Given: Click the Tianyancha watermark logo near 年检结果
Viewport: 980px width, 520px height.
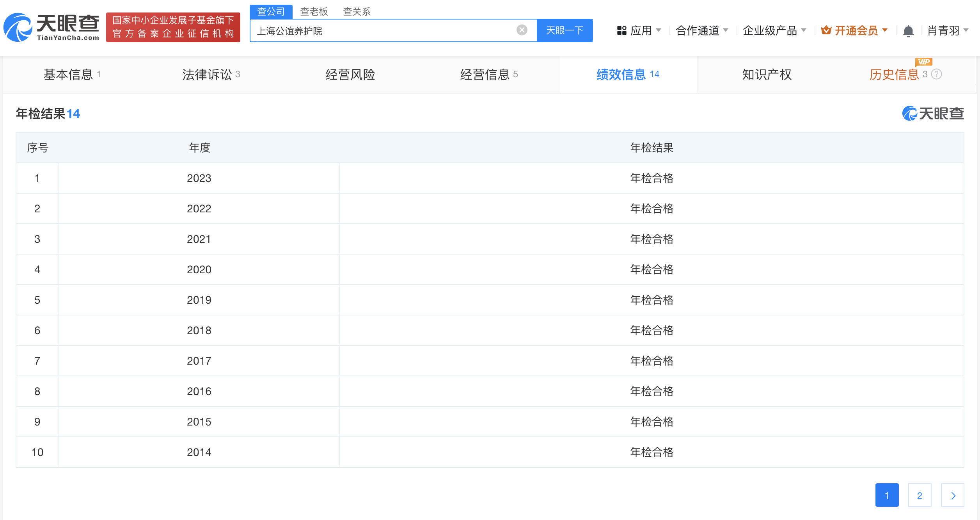Looking at the screenshot, I should click(934, 114).
